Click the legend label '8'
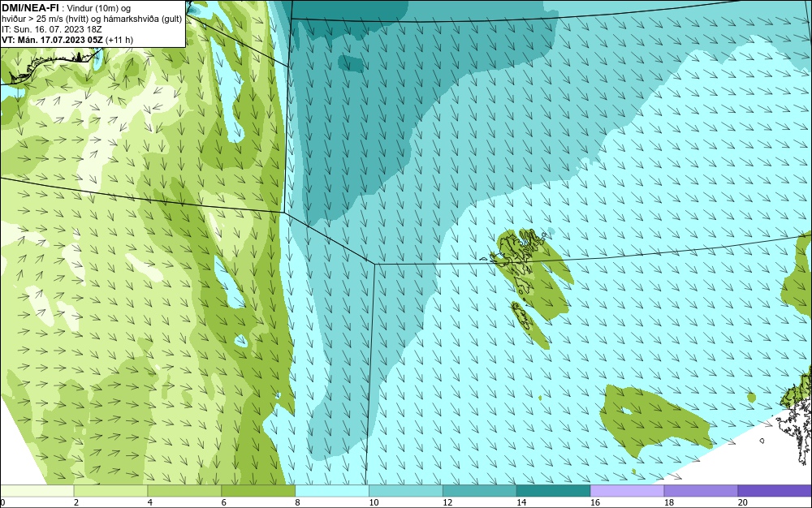This screenshot has width=812, height=508. [x=298, y=502]
